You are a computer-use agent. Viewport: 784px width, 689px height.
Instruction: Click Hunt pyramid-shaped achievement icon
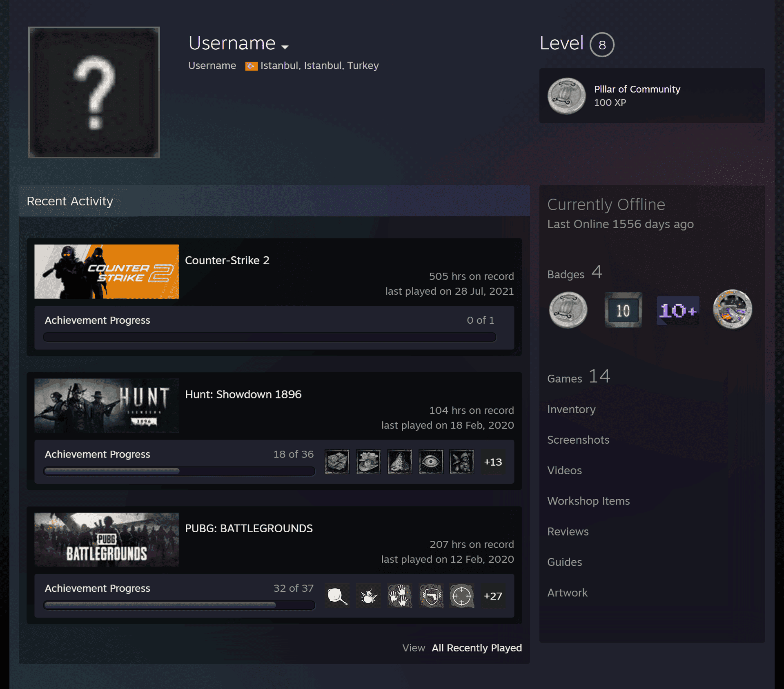coord(400,462)
